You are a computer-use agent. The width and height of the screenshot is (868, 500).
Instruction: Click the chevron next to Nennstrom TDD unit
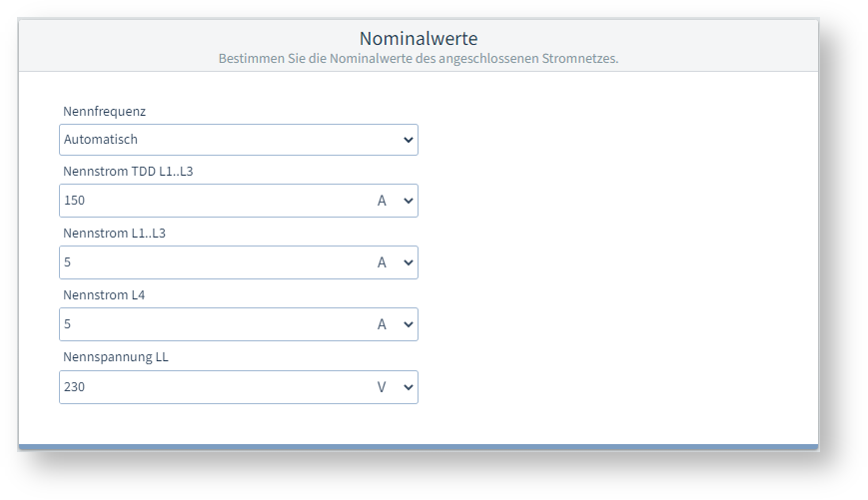[408, 201]
